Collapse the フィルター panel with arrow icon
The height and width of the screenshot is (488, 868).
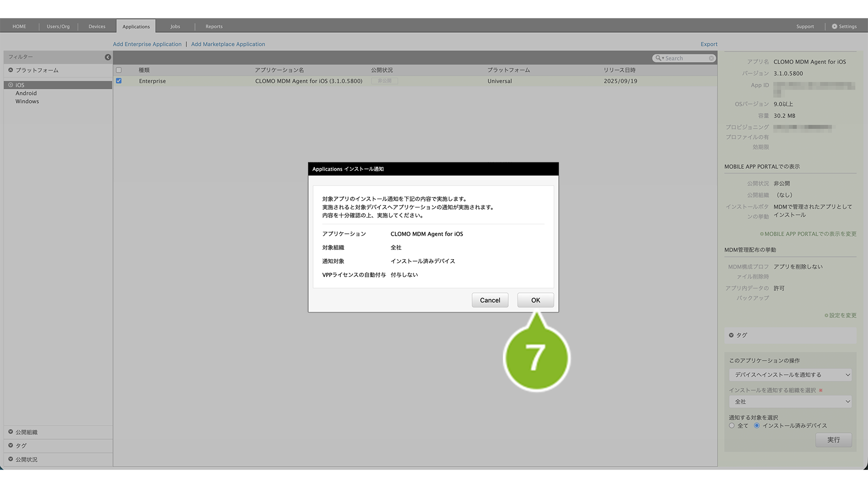[108, 57]
